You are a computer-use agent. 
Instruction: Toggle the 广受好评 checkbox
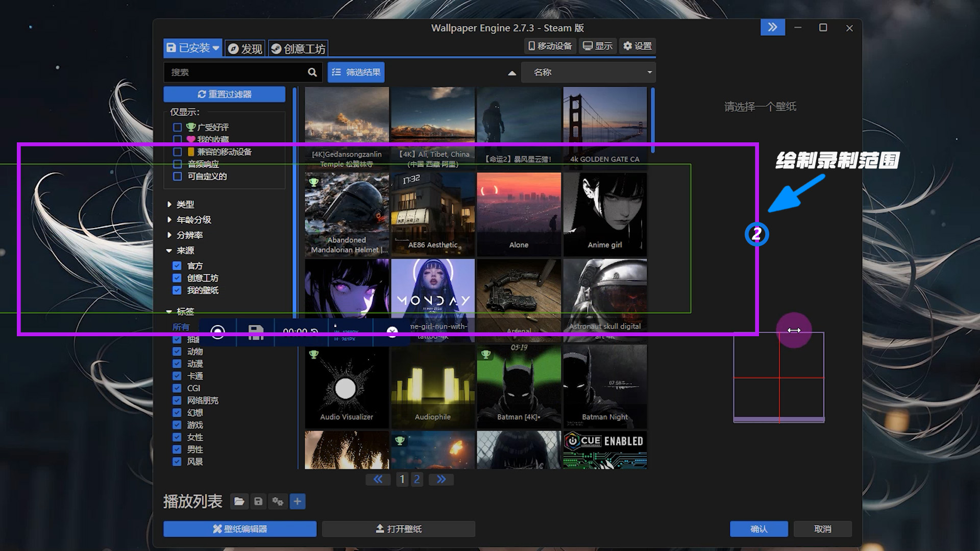pos(178,127)
